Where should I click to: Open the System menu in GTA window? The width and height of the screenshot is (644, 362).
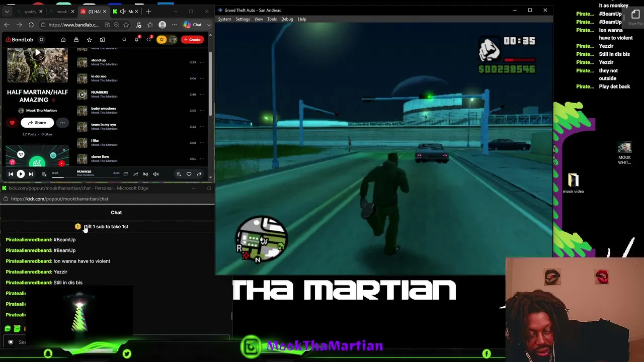click(224, 19)
